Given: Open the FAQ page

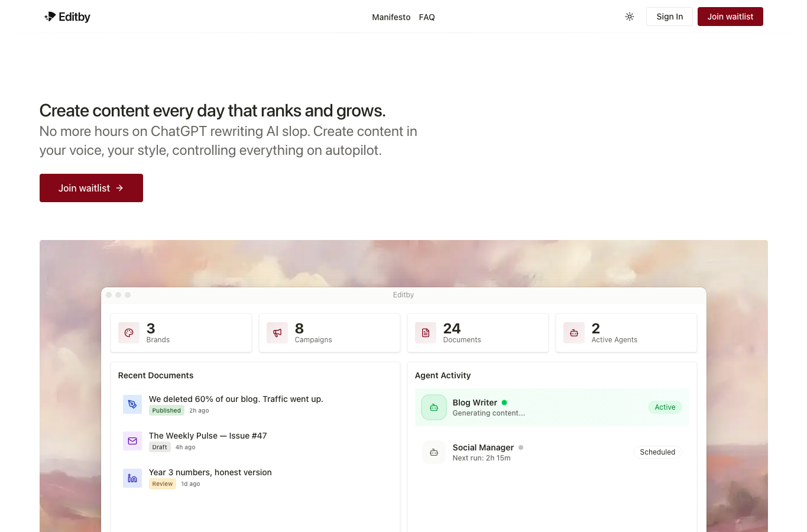Looking at the screenshot, I should point(427,17).
